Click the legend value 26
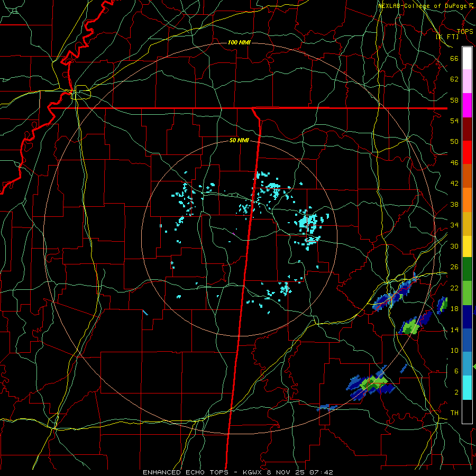 [x=454, y=267]
